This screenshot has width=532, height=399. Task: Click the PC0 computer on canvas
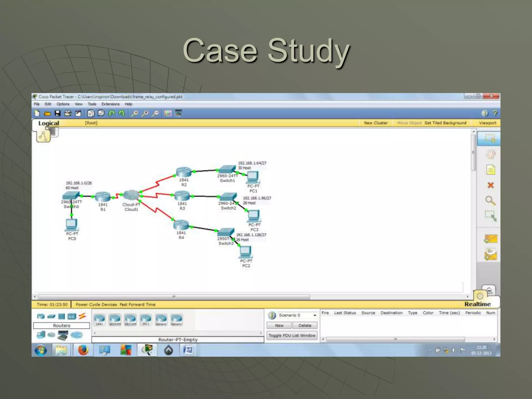tap(71, 225)
